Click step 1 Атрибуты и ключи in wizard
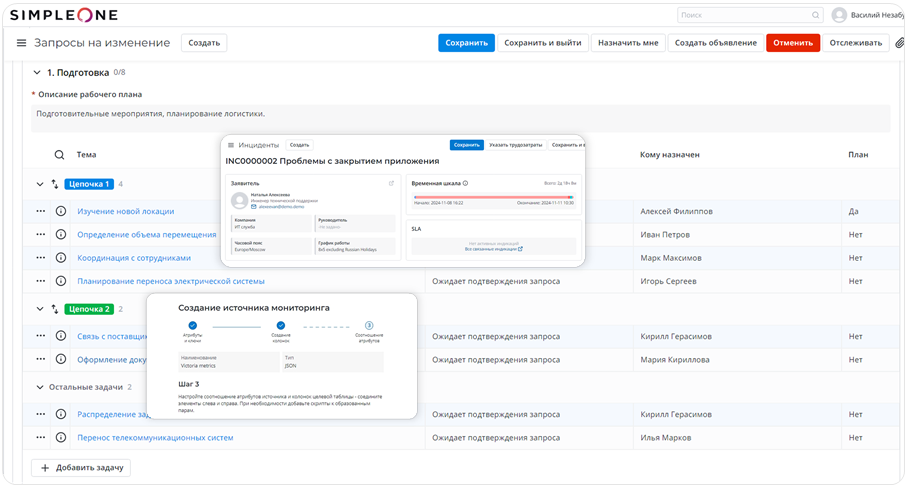Viewport: 908px width, 486px height. [192, 326]
